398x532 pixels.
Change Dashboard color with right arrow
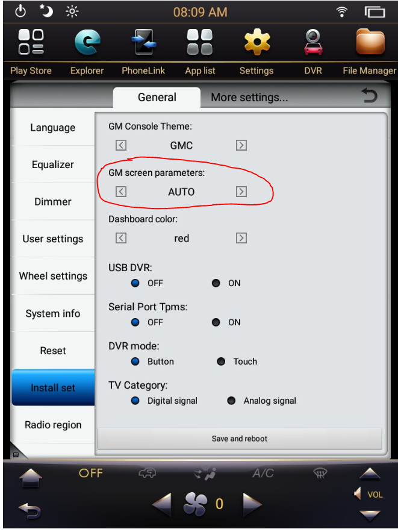pos(241,238)
